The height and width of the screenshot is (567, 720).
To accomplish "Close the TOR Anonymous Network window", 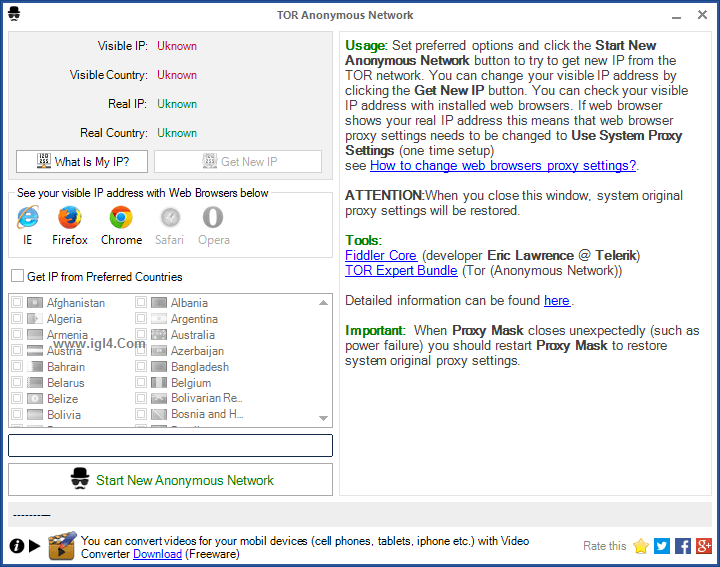I will coord(702,15).
